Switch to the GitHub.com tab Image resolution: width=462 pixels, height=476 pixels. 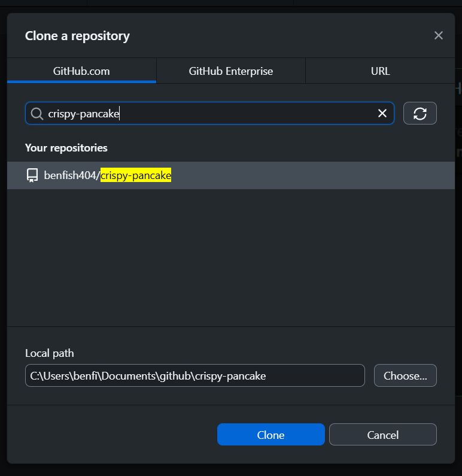click(x=81, y=71)
